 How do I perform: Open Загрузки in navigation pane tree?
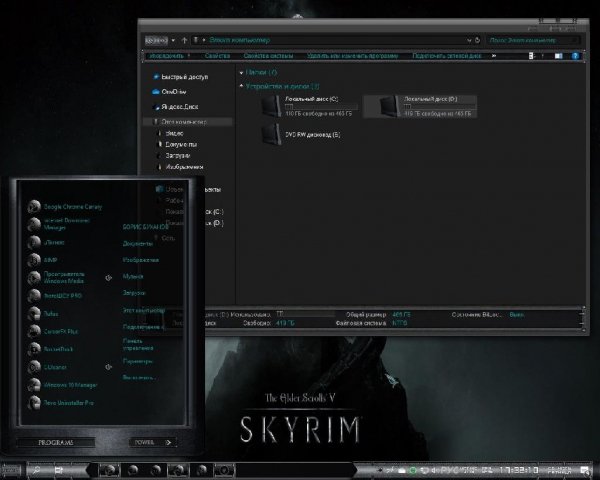coord(174,156)
